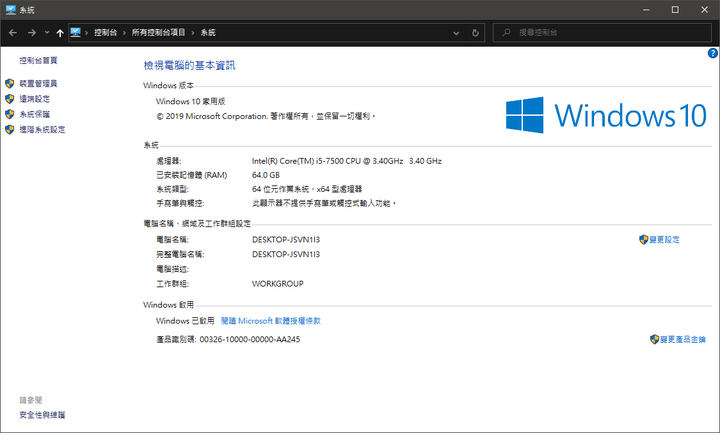Expand chevron after computer icon in breadcrumb
This screenshot has width=720, height=433.
pos(87,33)
